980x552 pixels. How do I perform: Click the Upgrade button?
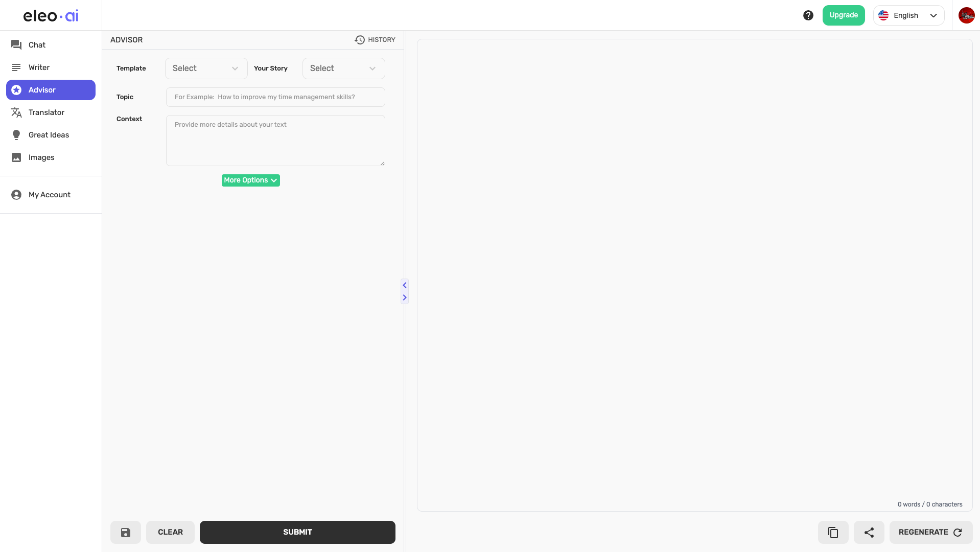click(x=844, y=15)
